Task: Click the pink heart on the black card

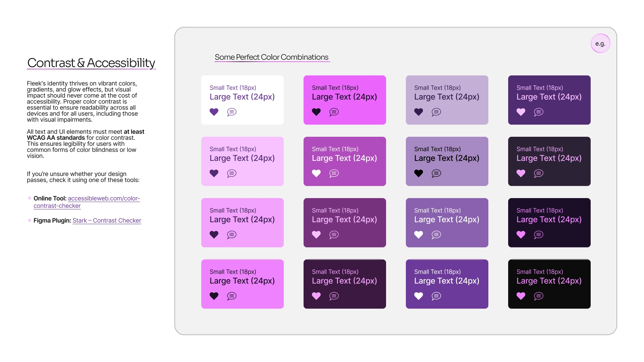Action: pyautogui.click(x=521, y=296)
